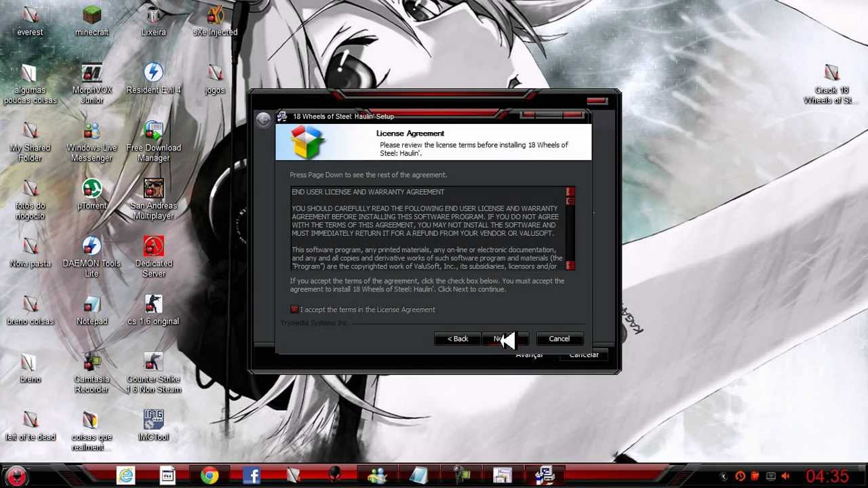Launch the minecraft desktop shortcut
The height and width of the screenshot is (488, 868).
click(x=92, y=20)
